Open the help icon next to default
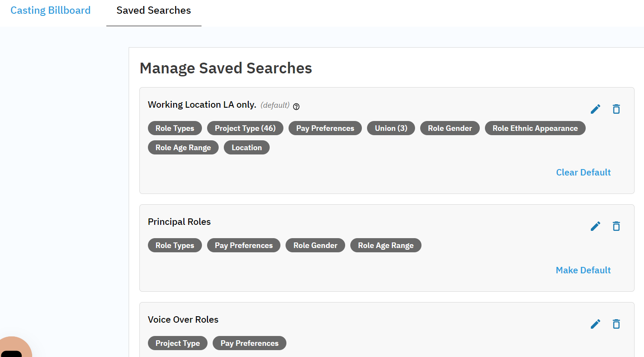This screenshot has width=644, height=357. coord(296,106)
